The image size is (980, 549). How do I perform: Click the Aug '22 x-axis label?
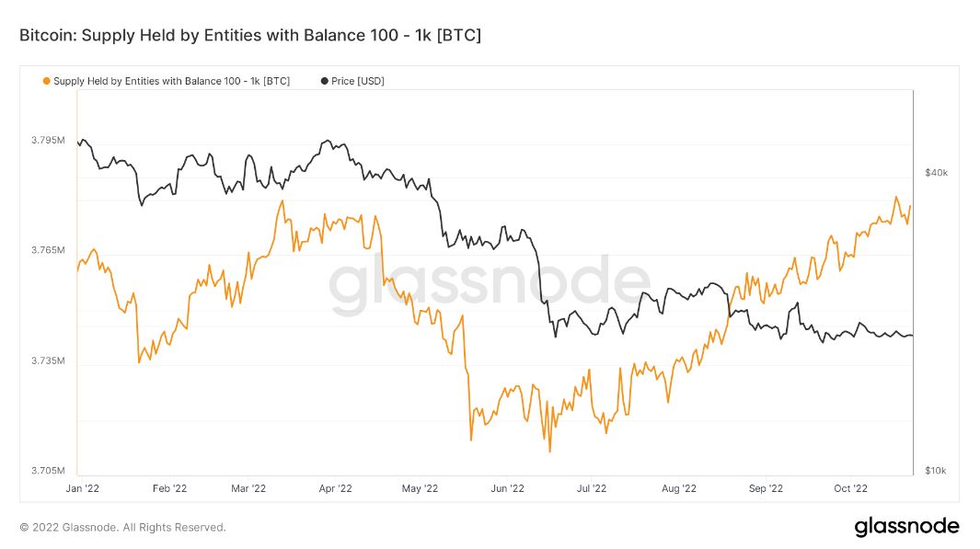(678, 488)
